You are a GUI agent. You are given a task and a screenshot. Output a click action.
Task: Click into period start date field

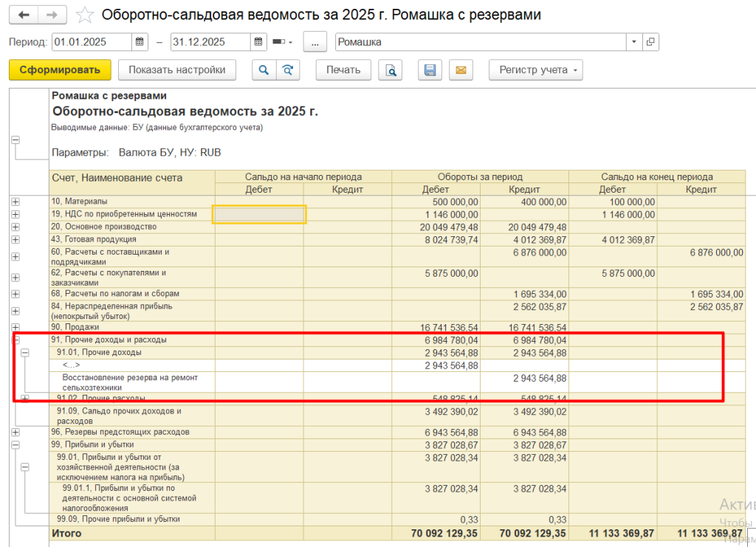pyautogui.click(x=91, y=42)
